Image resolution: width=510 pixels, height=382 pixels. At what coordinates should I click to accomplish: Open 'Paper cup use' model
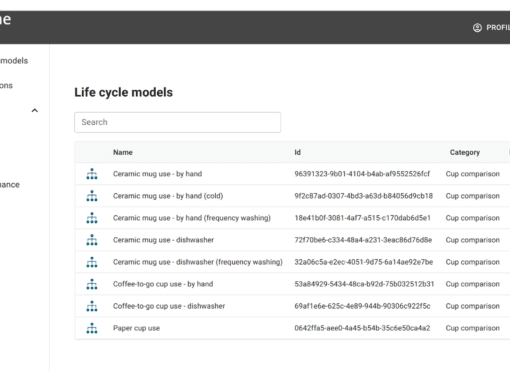(136, 328)
